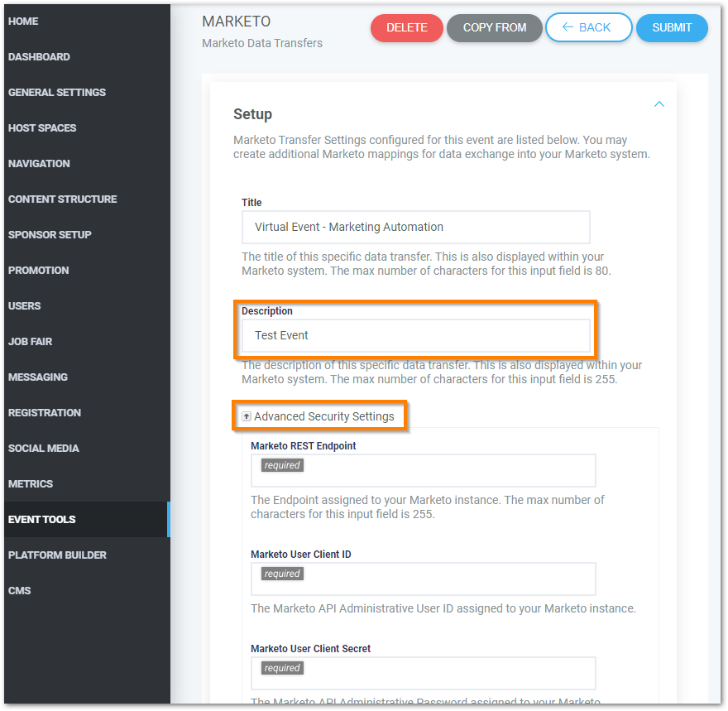Click the back arrow icon in Back button
Image resolution: width=728 pixels, height=711 pixels.
568,27
